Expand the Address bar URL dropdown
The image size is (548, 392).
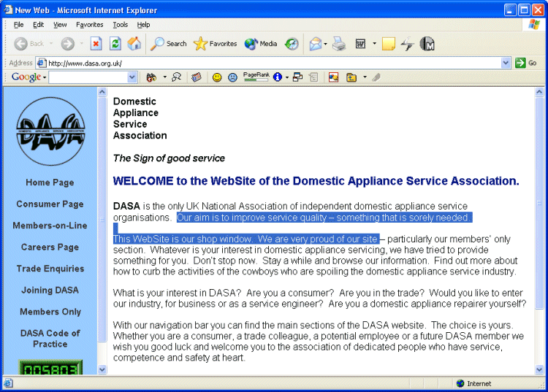point(506,63)
